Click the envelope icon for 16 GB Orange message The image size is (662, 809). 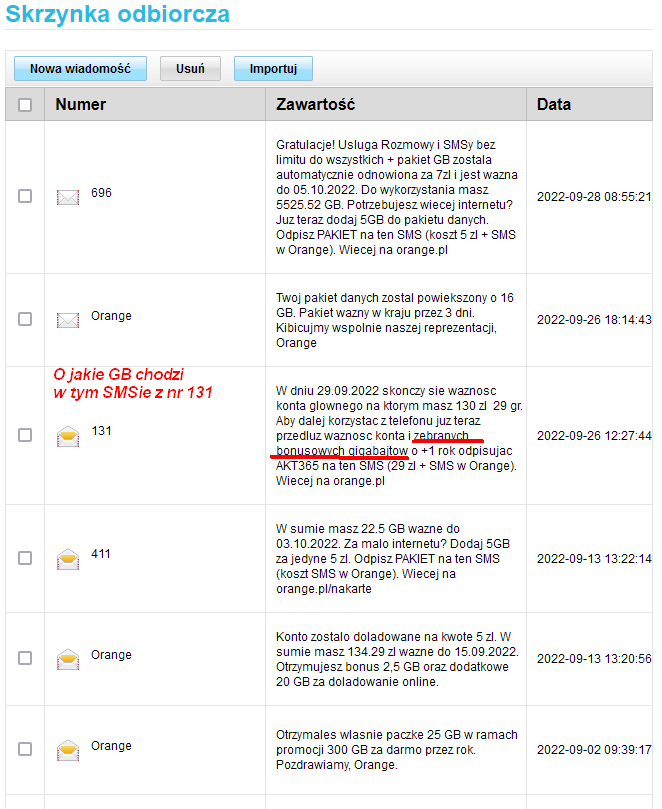pos(68,320)
